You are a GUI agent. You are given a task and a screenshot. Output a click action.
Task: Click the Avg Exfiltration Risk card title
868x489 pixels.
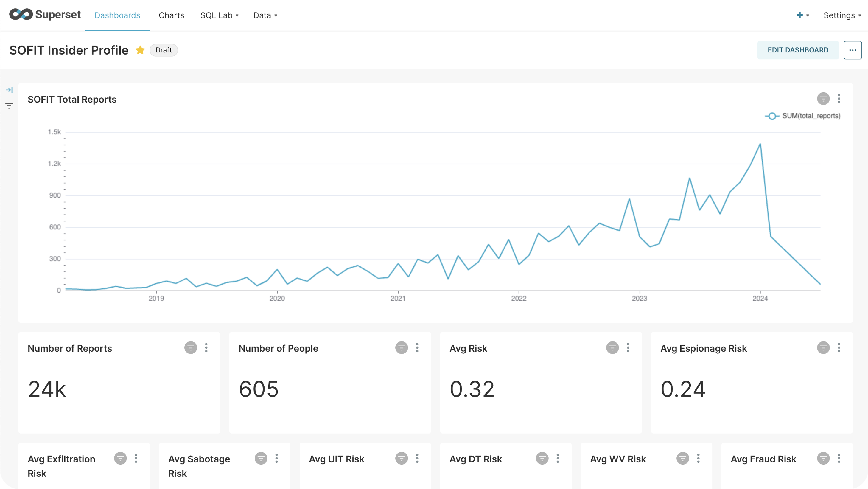61,466
